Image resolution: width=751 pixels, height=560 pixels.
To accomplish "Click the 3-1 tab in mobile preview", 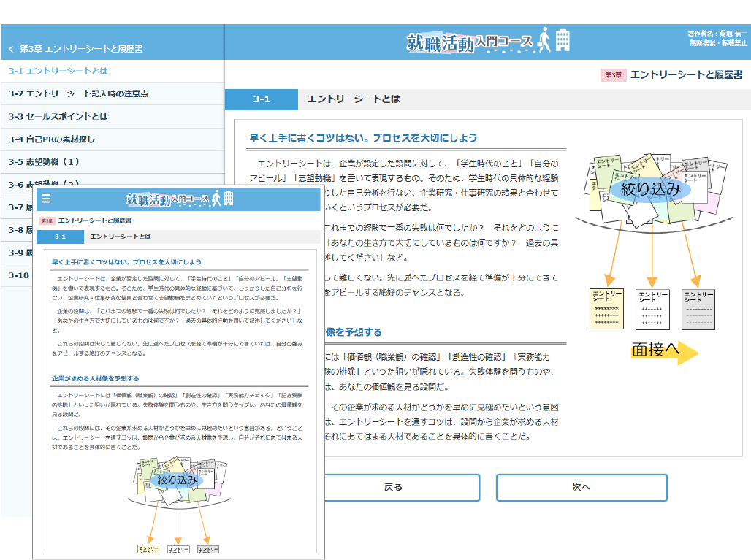I will tap(60, 237).
